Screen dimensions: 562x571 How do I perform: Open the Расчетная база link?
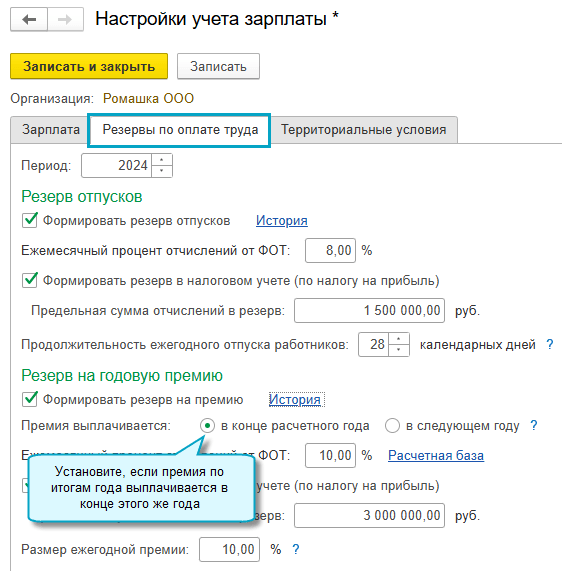pos(436,455)
